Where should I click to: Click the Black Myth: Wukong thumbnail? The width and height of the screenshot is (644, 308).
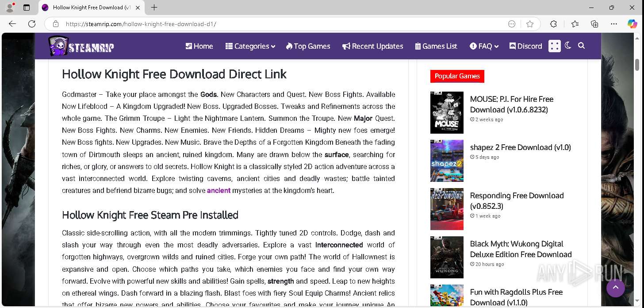pyautogui.click(x=447, y=257)
